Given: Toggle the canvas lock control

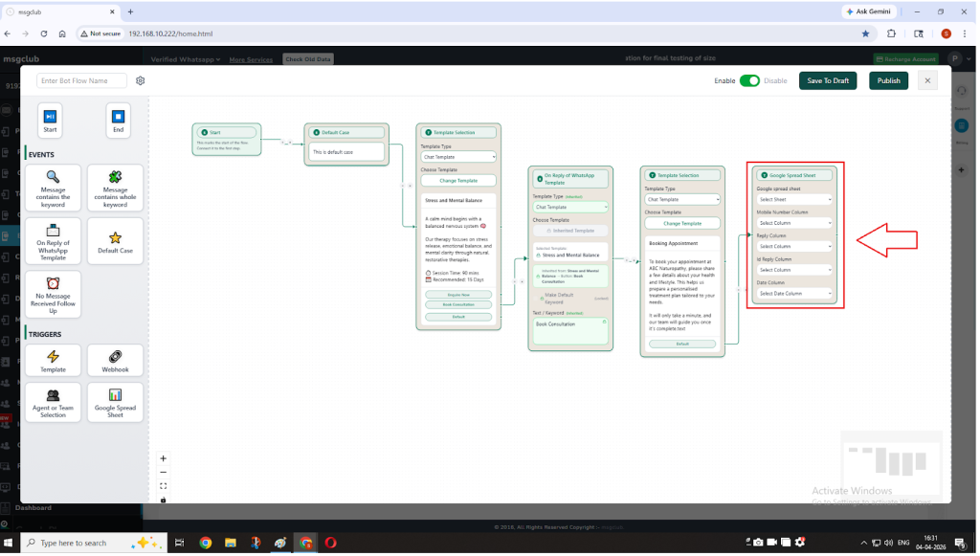Looking at the screenshot, I should [x=163, y=499].
